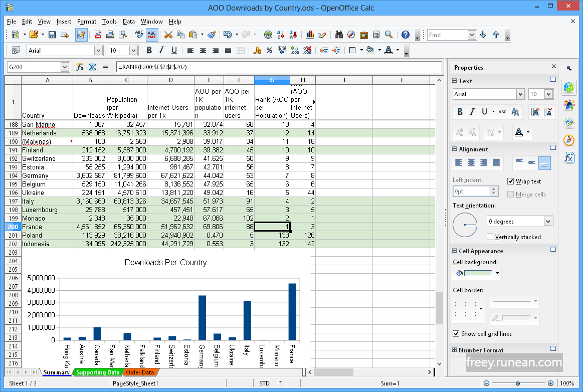Insert a chart using the toolbar icon

[x=310, y=35]
